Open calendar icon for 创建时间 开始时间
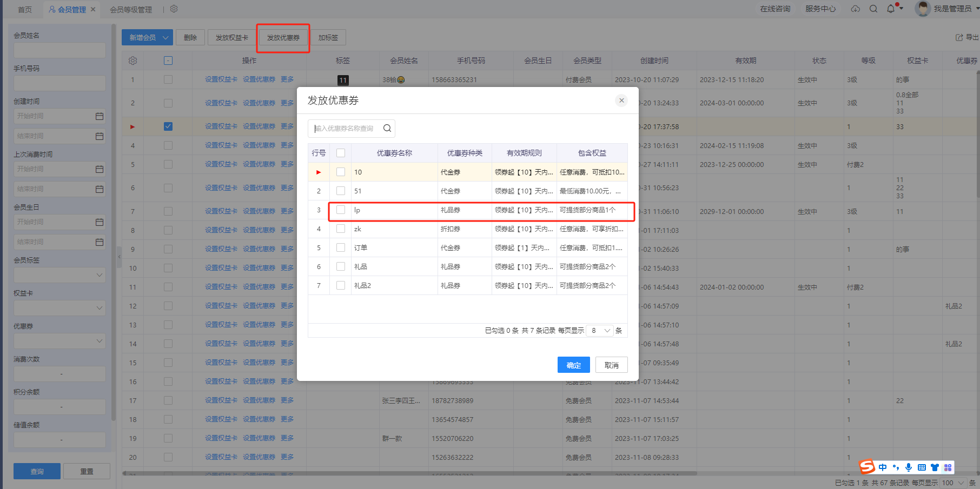Image resolution: width=980 pixels, height=489 pixels. point(100,116)
